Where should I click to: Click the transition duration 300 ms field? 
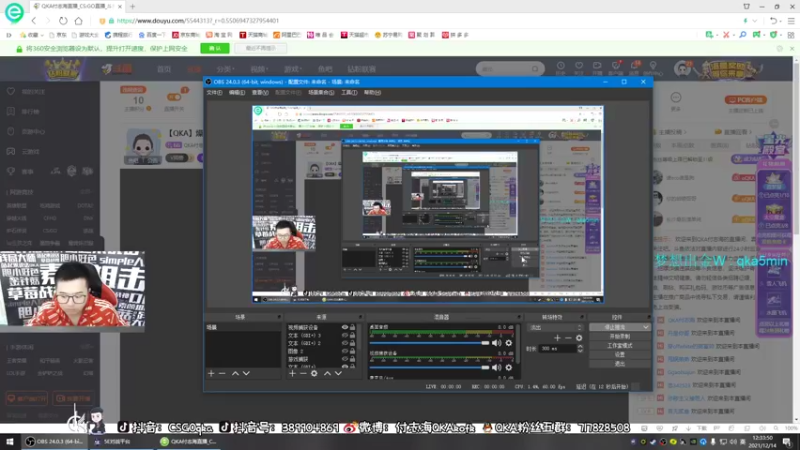coord(558,348)
